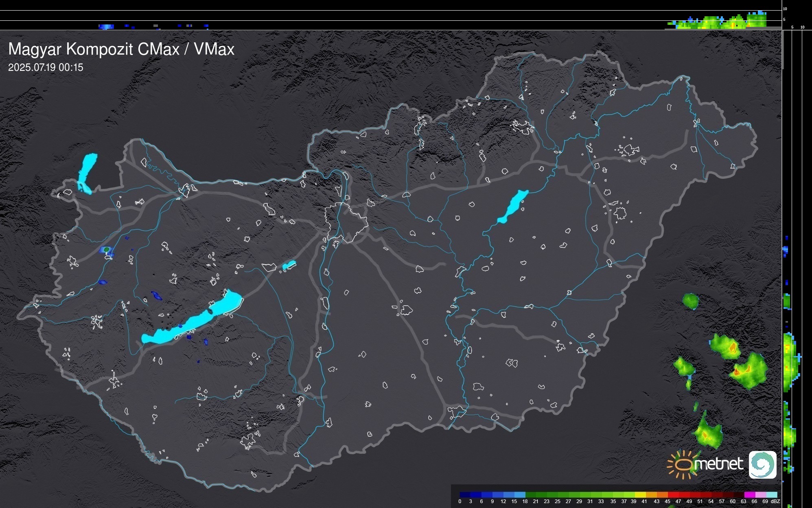Click the teal swirl app icon
This screenshot has width=812, height=508.
coord(762,464)
